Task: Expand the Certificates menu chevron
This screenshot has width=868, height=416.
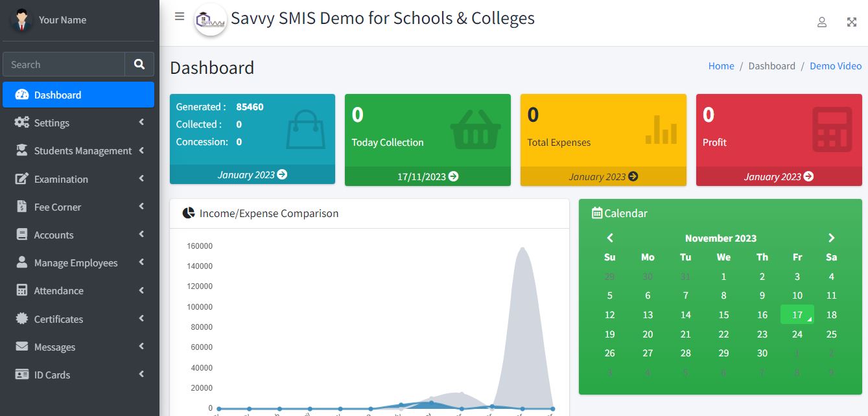Action: (141, 318)
